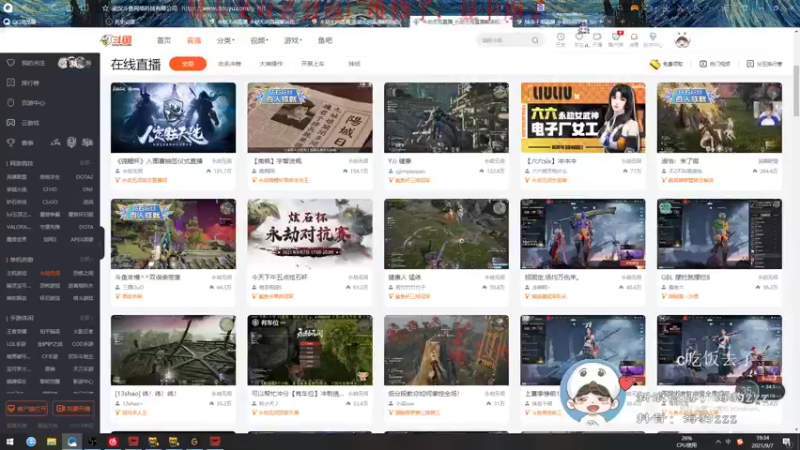800x450 pixels.
Task: Open the 人定胜天选 stream thumbnail
Action: (173, 117)
